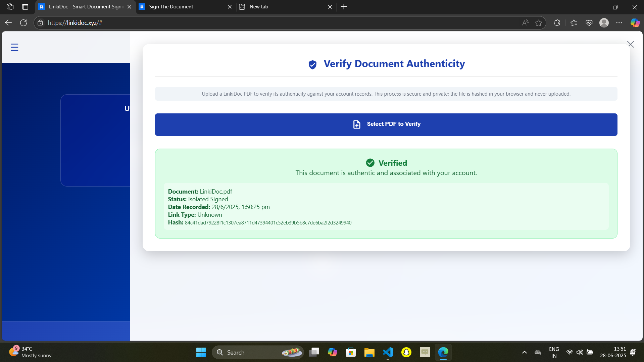This screenshot has width=644, height=362.
Task: Click the document hash value text
Action: coord(268,223)
